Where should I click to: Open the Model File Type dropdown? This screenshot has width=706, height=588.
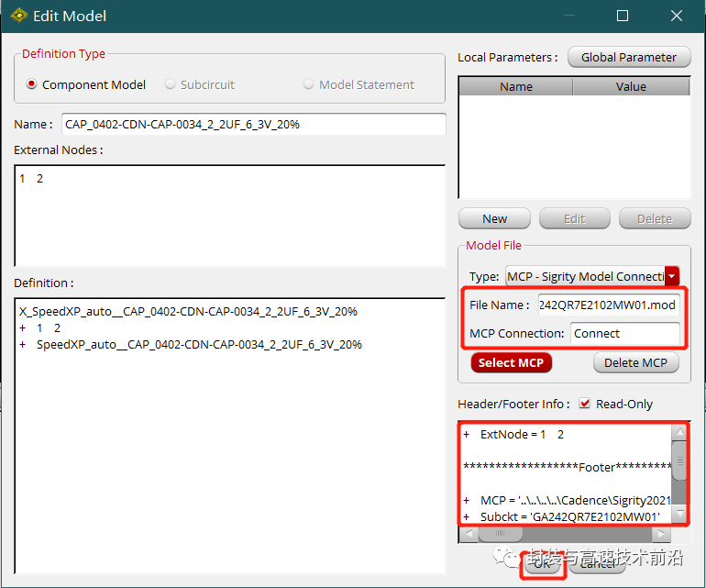point(672,276)
